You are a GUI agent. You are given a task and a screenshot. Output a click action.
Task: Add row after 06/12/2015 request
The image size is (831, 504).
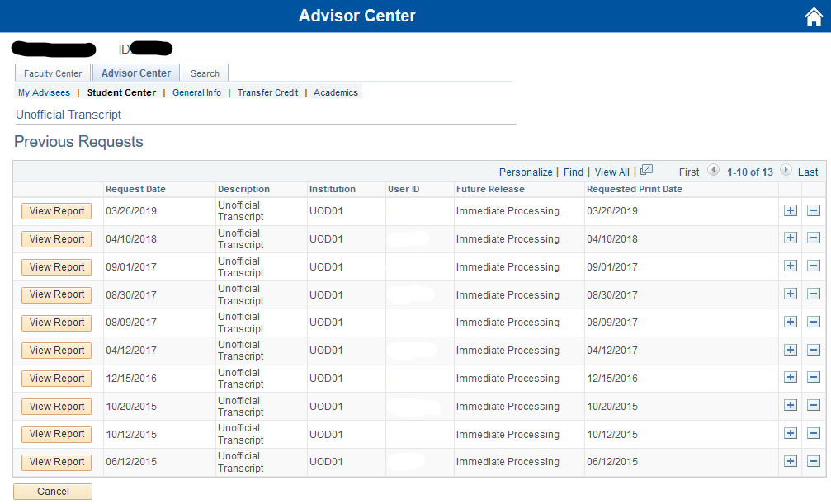(x=791, y=461)
